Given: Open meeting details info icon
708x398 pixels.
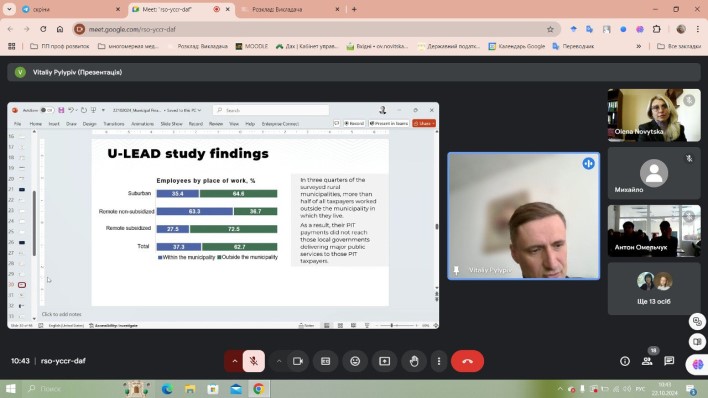Looking at the screenshot, I should click(624, 361).
